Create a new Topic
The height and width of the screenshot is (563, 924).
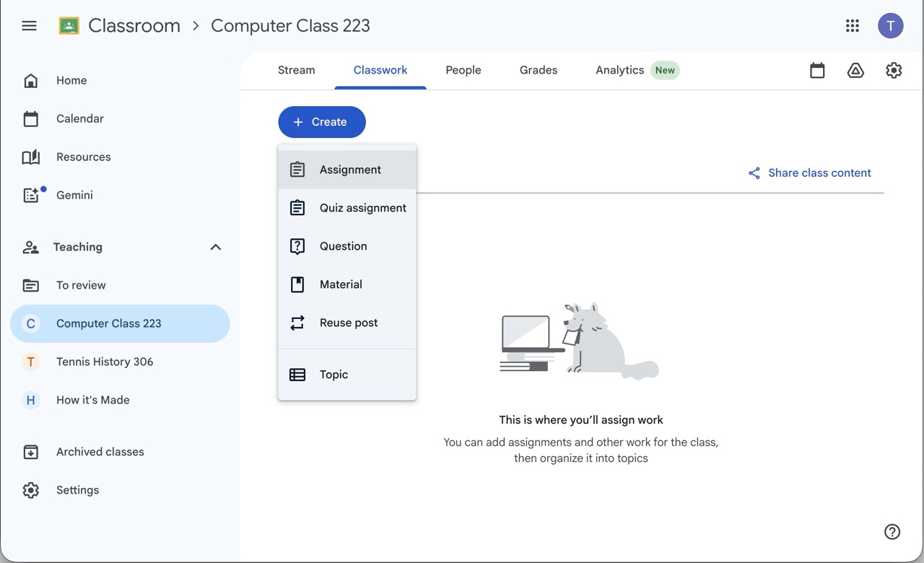(x=334, y=375)
